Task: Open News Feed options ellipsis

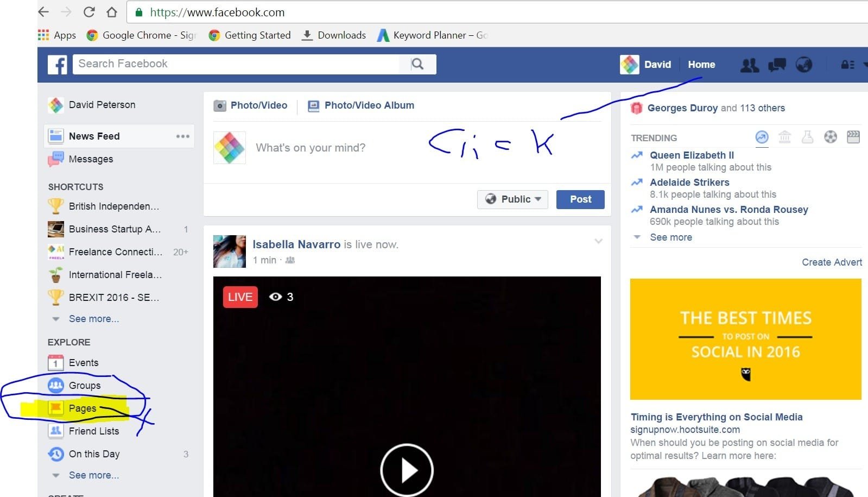Action: tap(183, 136)
